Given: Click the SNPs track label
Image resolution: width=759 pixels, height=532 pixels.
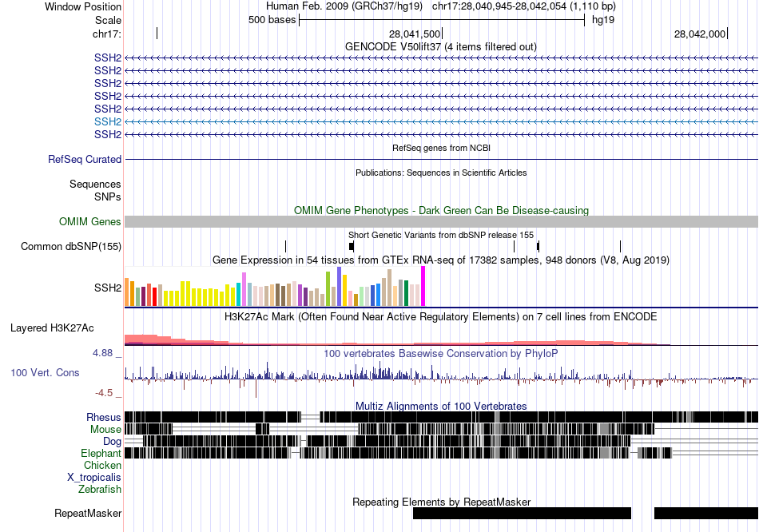Looking at the screenshot, I should pyautogui.click(x=108, y=197).
